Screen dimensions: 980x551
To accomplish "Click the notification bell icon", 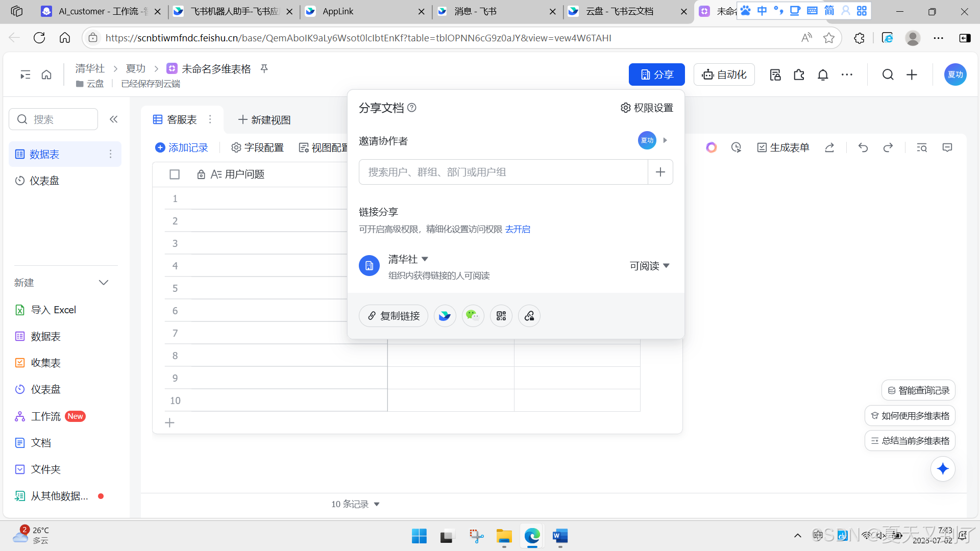I will click(823, 75).
